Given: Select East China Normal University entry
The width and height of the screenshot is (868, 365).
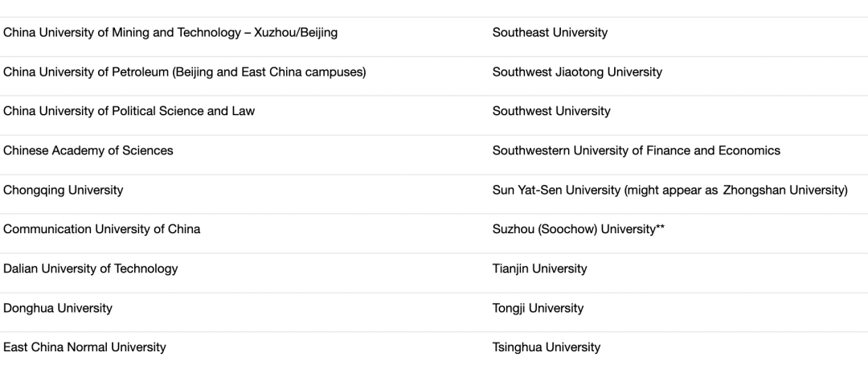Looking at the screenshot, I should [84, 347].
